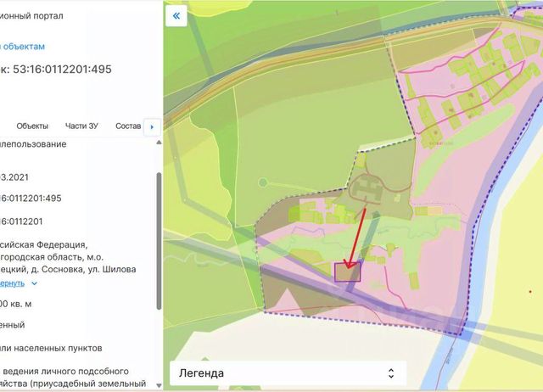The width and height of the screenshot is (543, 392).
Task: Click the up-down arrows in the Легенда box
Action: click(x=391, y=373)
